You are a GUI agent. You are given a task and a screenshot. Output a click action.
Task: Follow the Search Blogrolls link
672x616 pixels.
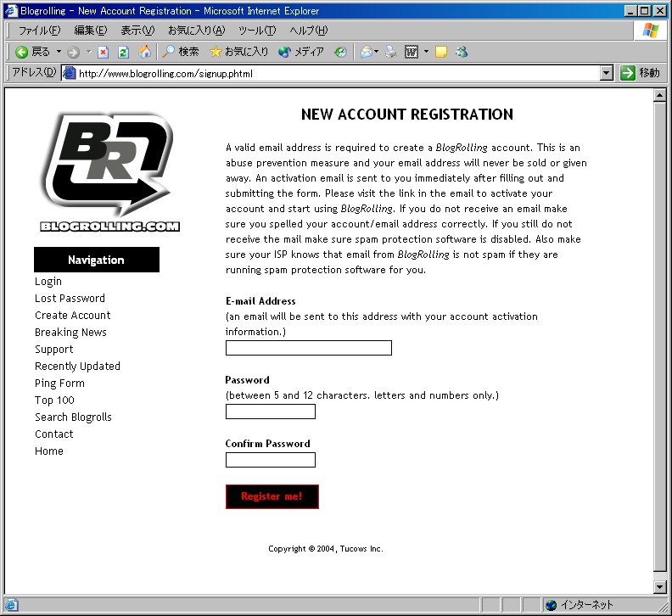[x=73, y=417]
